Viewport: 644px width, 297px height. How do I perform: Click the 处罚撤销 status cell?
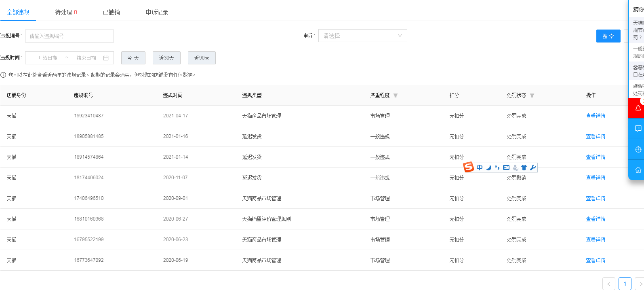click(x=517, y=178)
